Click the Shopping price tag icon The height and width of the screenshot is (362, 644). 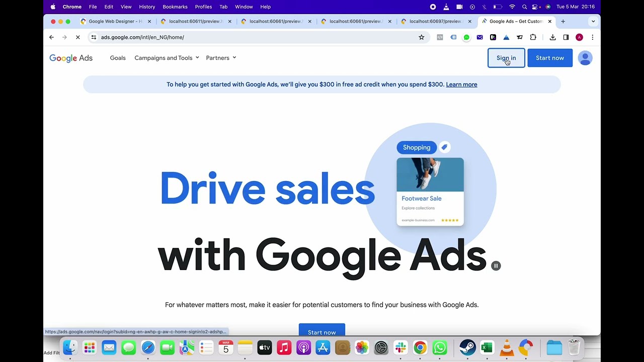pyautogui.click(x=444, y=147)
